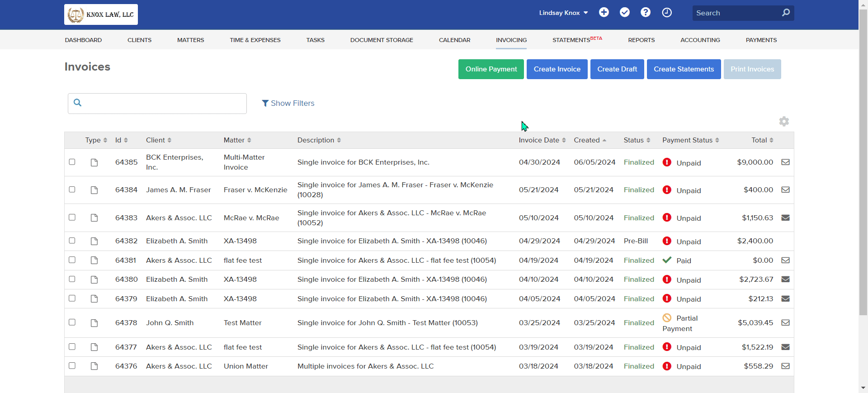Open table settings gear icon
The image size is (868, 393).
click(x=784, y=121)
